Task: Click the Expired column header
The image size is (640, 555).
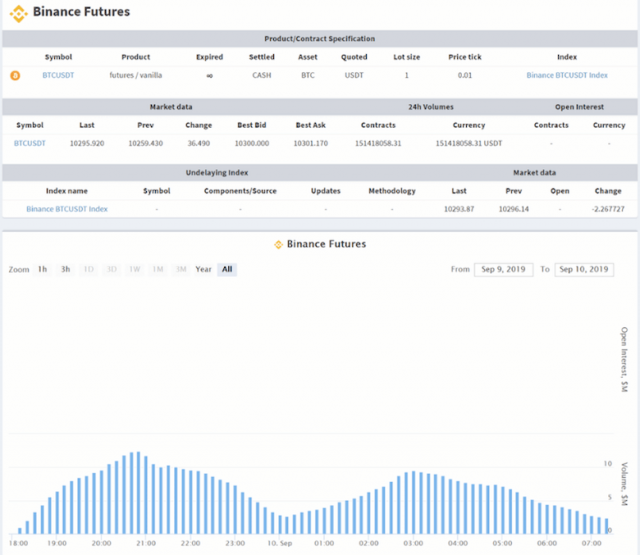Action: pyautogui.click(x=209, y=57)
